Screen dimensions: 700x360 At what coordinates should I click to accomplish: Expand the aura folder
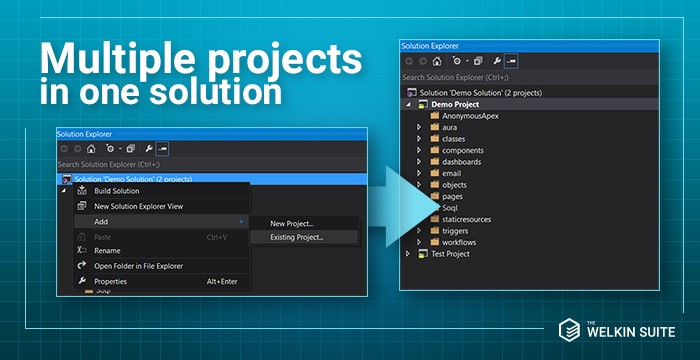(x=419, y=127)
